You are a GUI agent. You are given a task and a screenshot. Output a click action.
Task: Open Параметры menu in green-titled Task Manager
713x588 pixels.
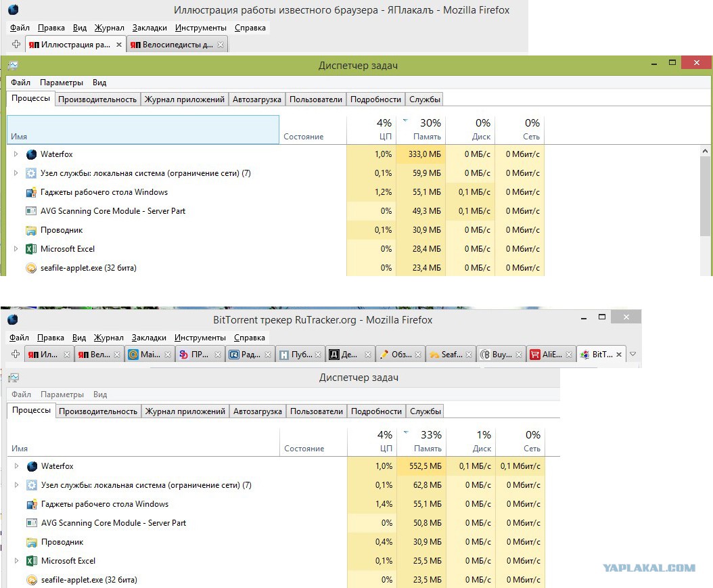pyautogui.click(x=62, y=83)
